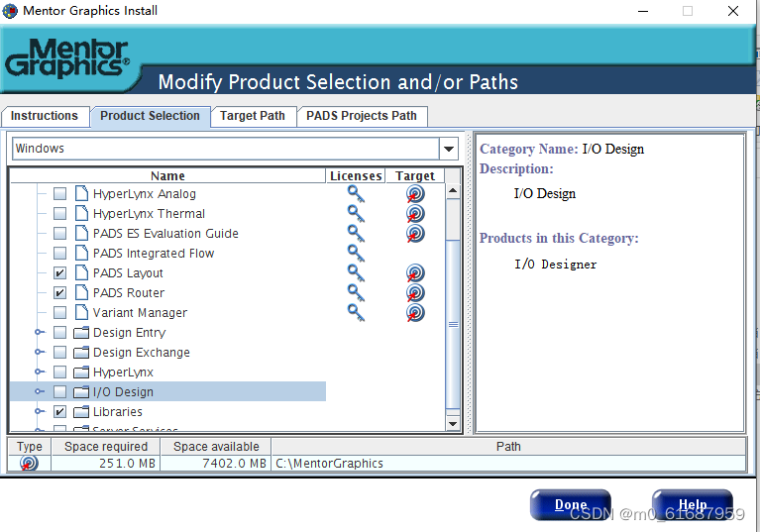The image size is (760, 532).
Task: Switch to the Target Path tab
Action: 253,116
